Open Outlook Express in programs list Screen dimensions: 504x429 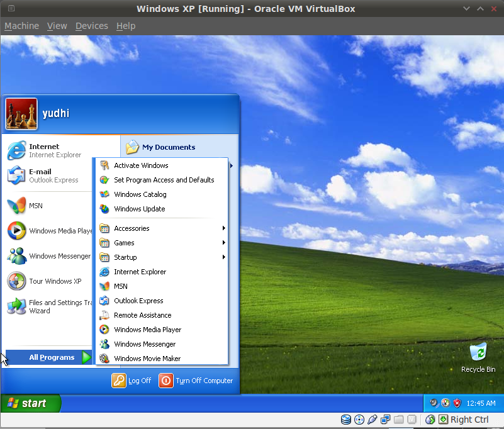[162, 301]
